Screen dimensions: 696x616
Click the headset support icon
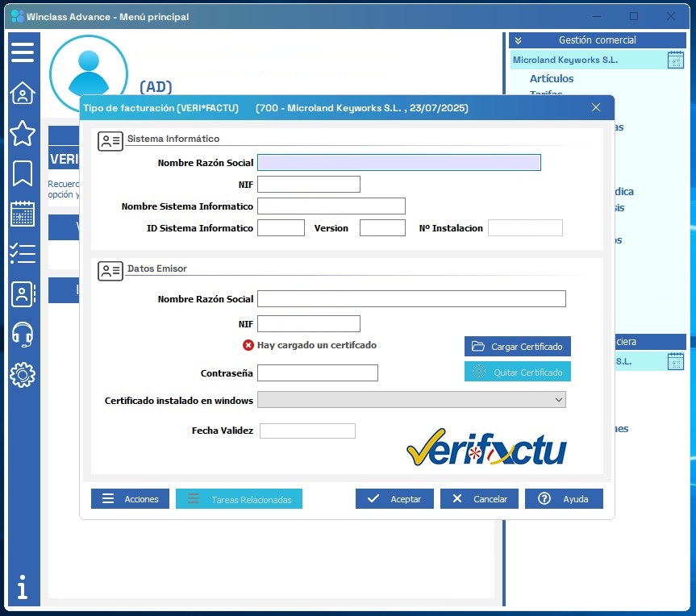pos(23,334)
